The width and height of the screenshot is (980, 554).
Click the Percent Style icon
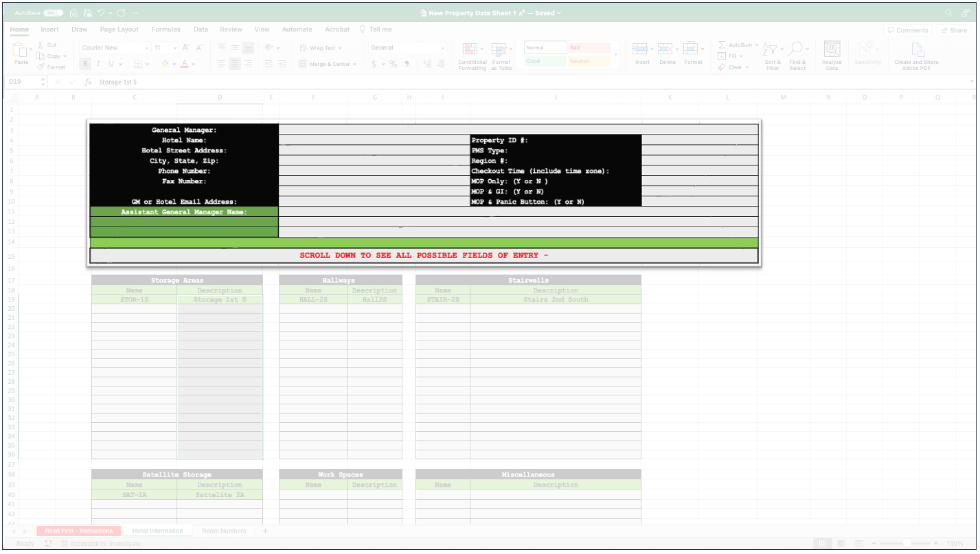[394, 64]
